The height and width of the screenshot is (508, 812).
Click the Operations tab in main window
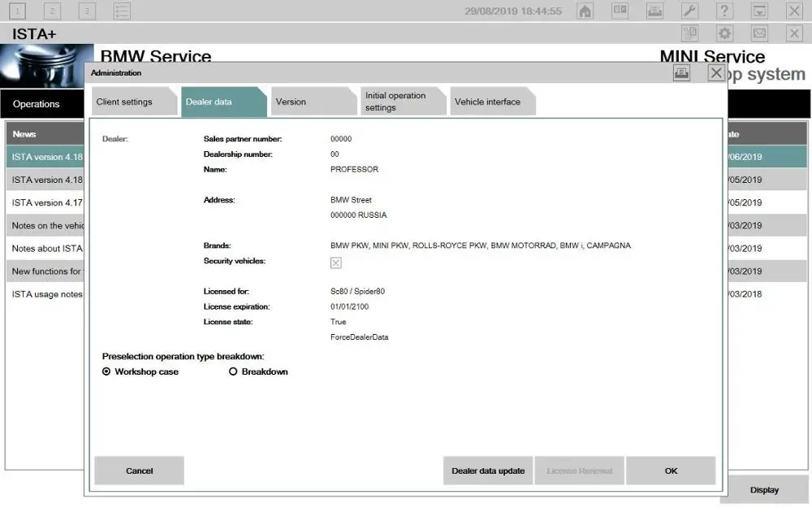(42, 104)
